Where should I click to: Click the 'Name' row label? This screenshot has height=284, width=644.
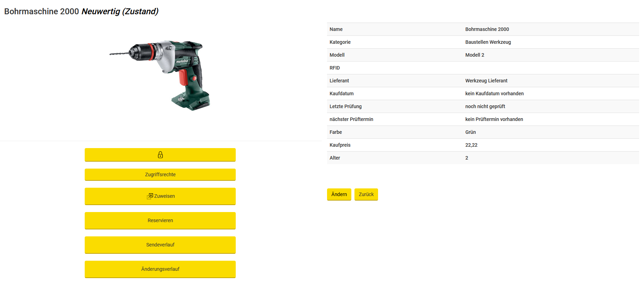336,29
